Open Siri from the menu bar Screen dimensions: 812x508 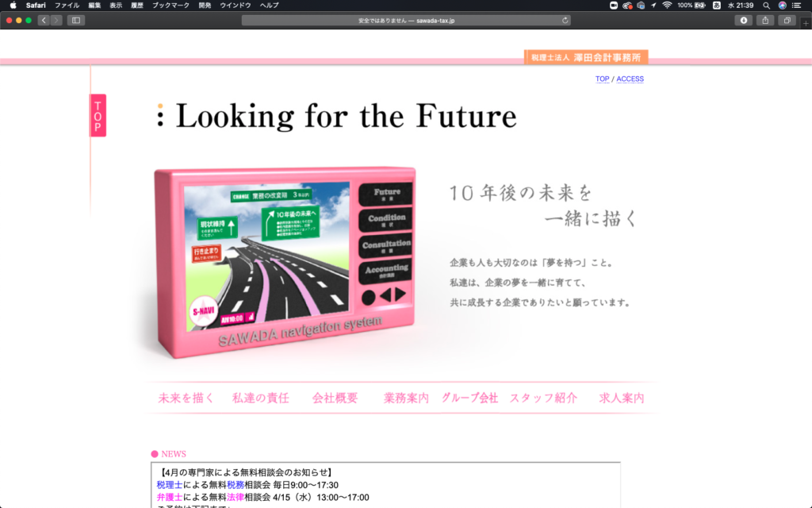(x=783, y=6)
